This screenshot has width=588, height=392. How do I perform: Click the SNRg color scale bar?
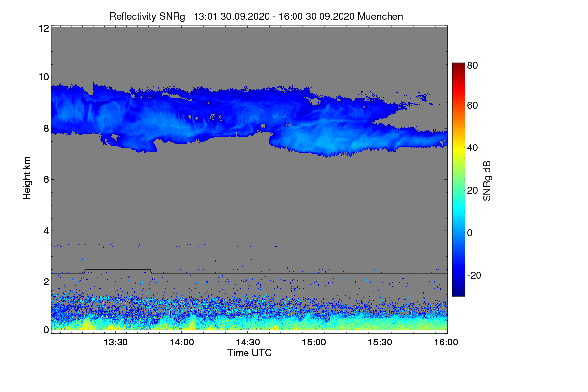tap(458, 179)
